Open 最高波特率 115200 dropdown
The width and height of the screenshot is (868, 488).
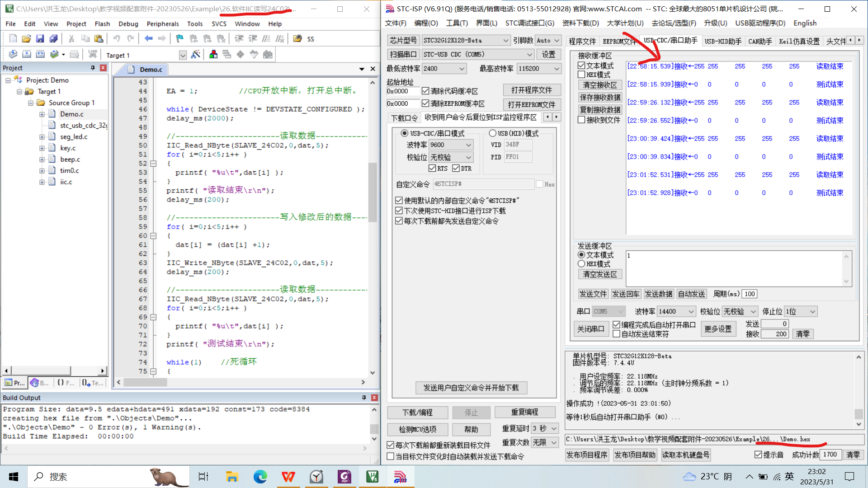tap(539, 69)
